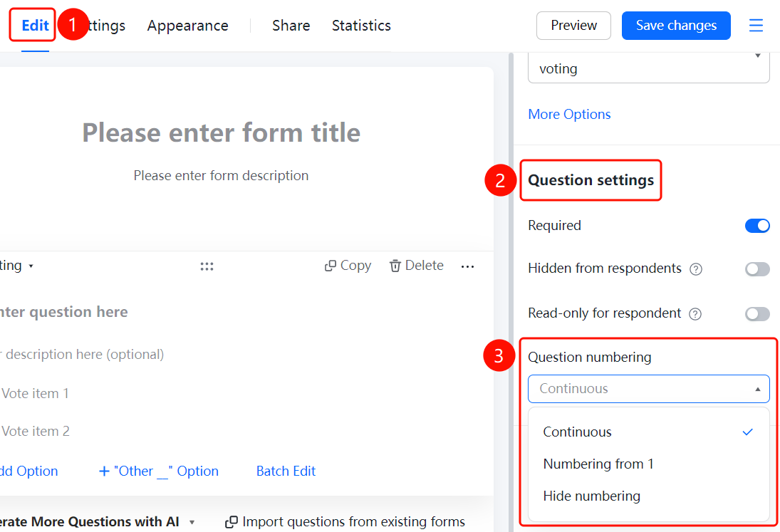Click Save changes button
This screenshot has height=532, width=780.
point(676,26)
